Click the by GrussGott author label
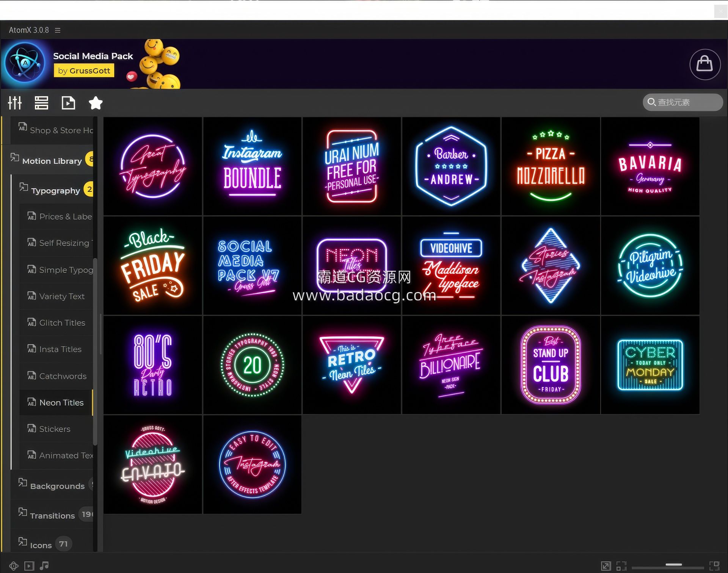728x573 pixels. pyautogui.click(x=84, y=71)
